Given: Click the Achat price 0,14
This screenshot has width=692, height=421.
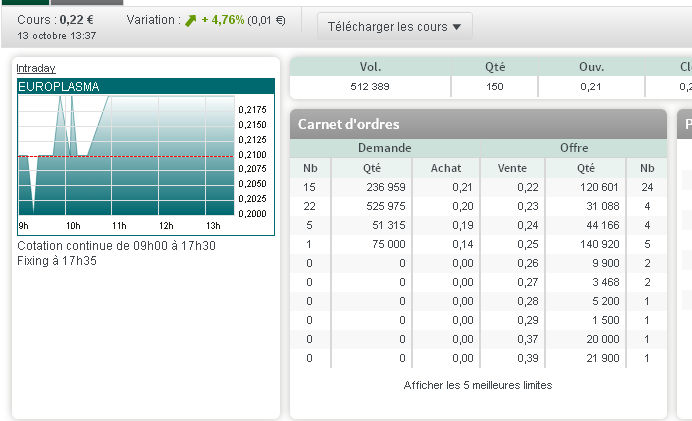Looking at the screenshot, I should point(463,244).
